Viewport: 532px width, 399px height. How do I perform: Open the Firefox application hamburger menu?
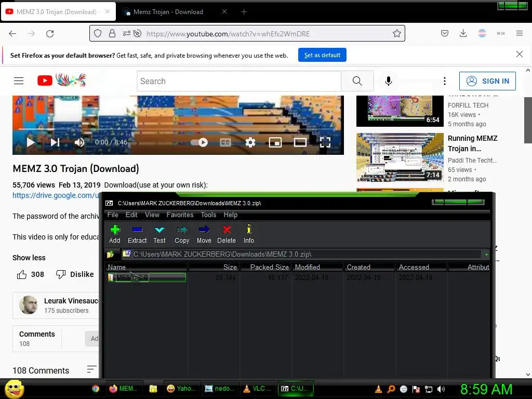519,33
